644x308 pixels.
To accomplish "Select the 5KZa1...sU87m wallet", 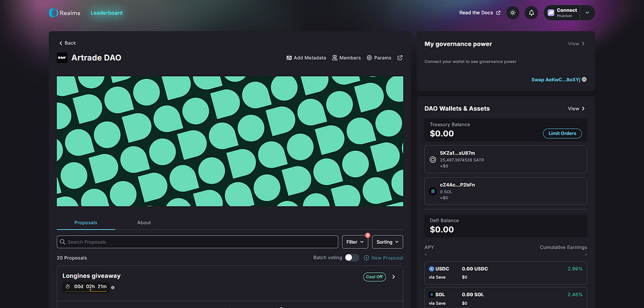I will point(506,159).
